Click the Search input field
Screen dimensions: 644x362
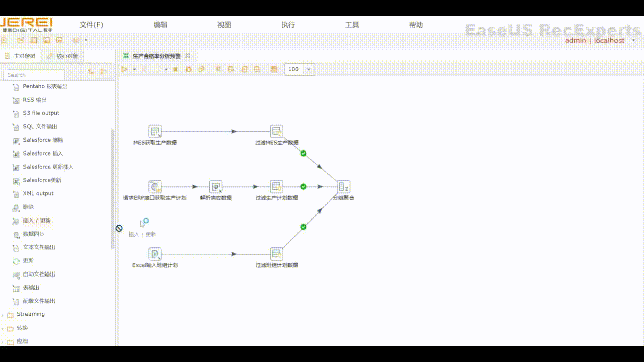tap(34, 75)
